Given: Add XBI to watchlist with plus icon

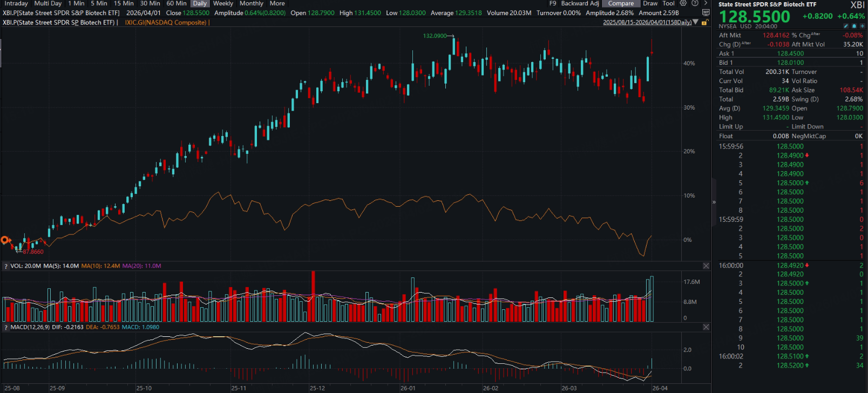Looking at the screenshot, I should click(x=862, y=26).
